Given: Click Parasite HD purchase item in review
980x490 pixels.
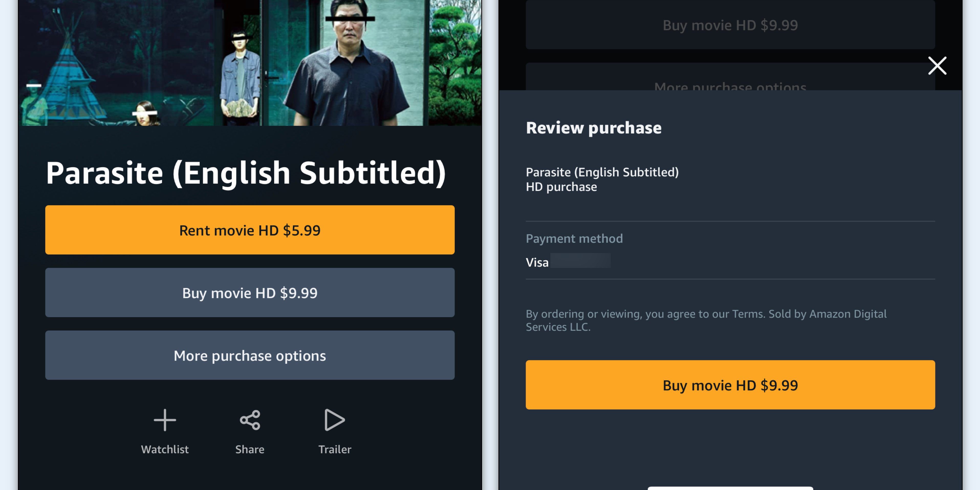Looking at the screenshot, I should coord(602,179).
